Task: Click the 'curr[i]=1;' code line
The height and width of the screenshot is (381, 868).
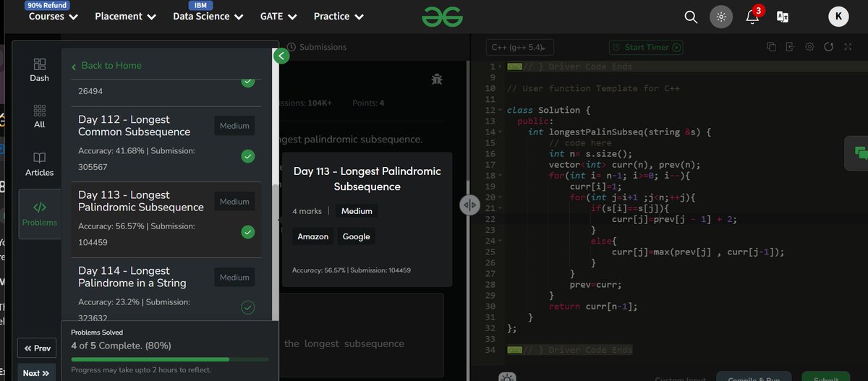Action: point(596,187)
